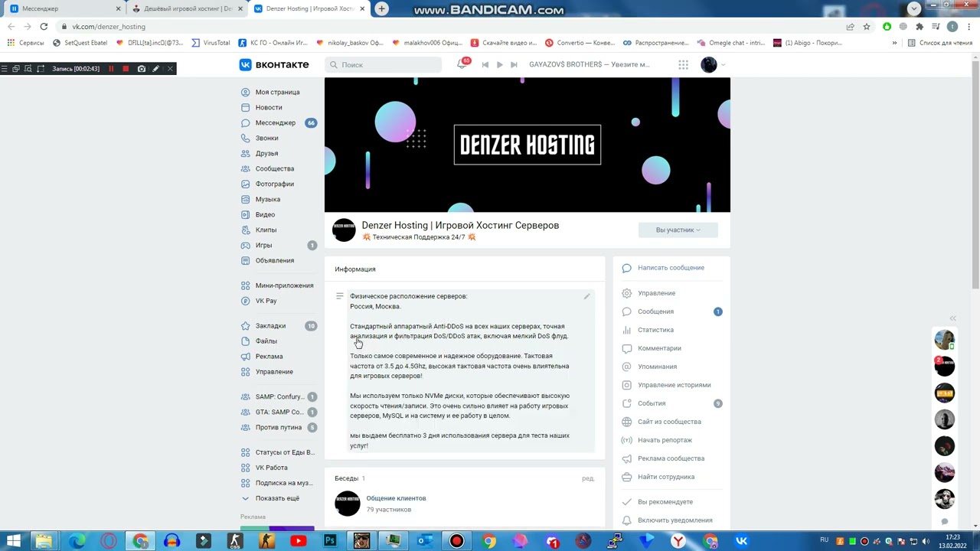Open profile avatar dropdown menu

pos(713,65)
